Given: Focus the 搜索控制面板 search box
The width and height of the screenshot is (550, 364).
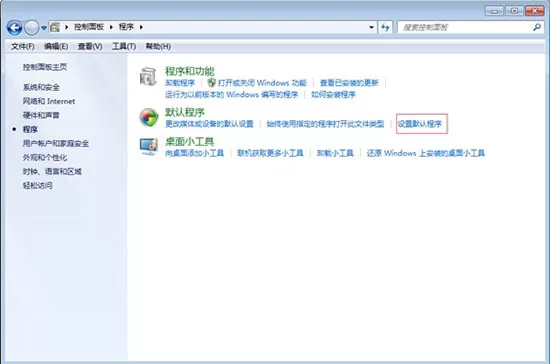Looking at the screenshot, I should pyautogui.click(x=470, y=27).
